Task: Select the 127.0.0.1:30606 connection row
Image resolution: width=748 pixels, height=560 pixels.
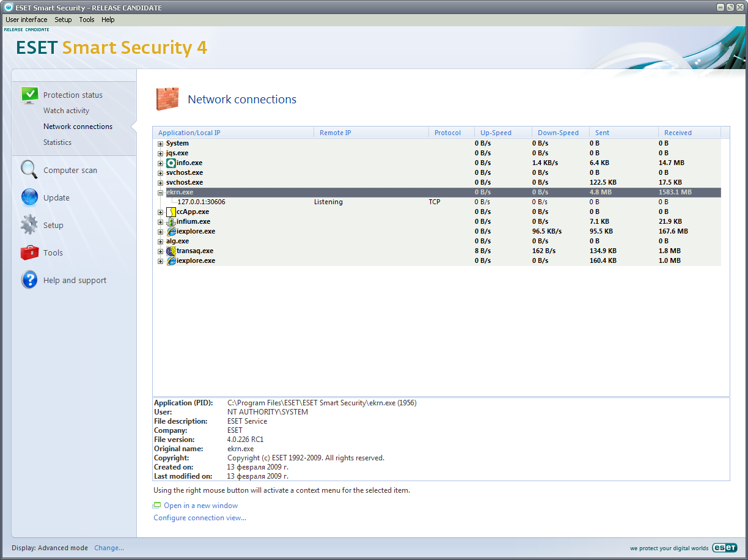Action: (x=201, y=202)
